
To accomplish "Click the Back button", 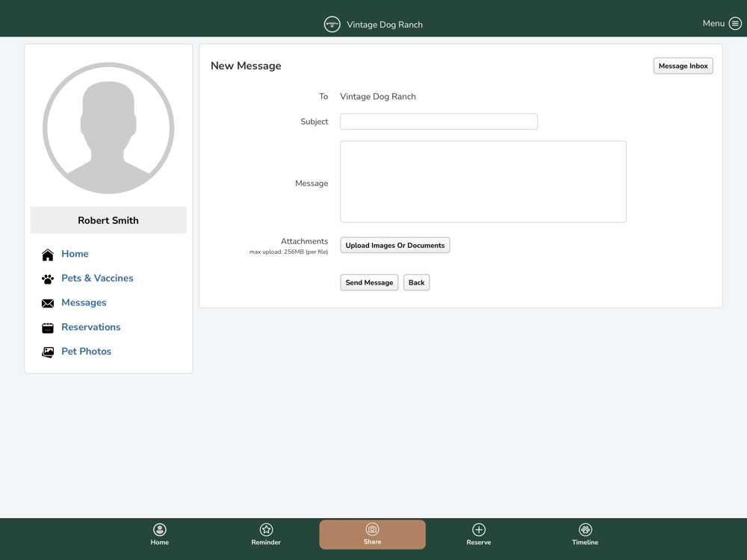I will pos(416,282).
